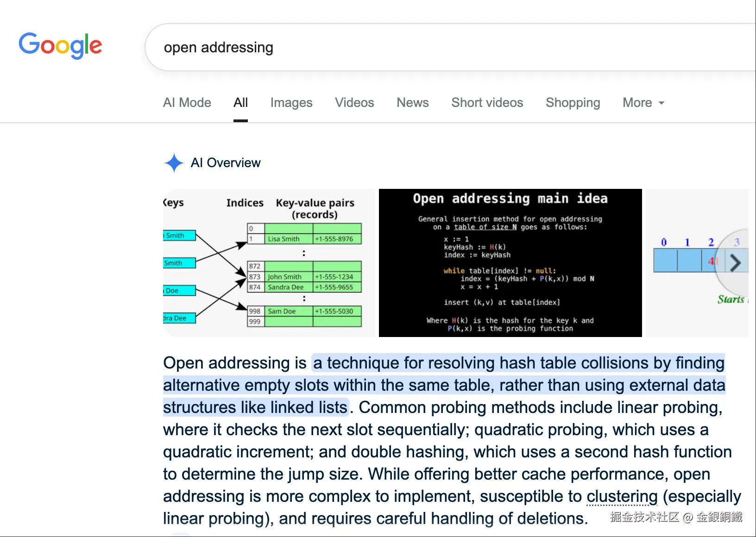This screenshot has width=756, height=537.
Task: Click the "AI Overview" heading text
Action: tap(226, 163)
